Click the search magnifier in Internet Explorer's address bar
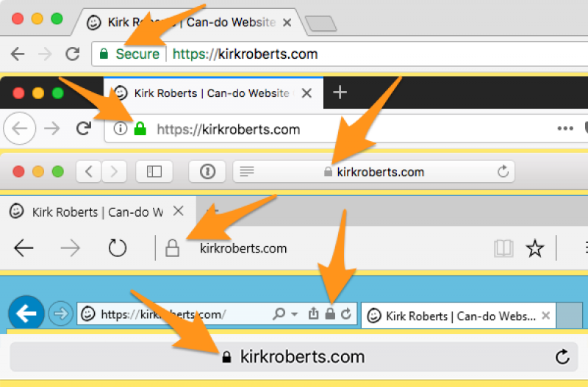The height and width of the screenshot is (387, 588). point(279,314)
